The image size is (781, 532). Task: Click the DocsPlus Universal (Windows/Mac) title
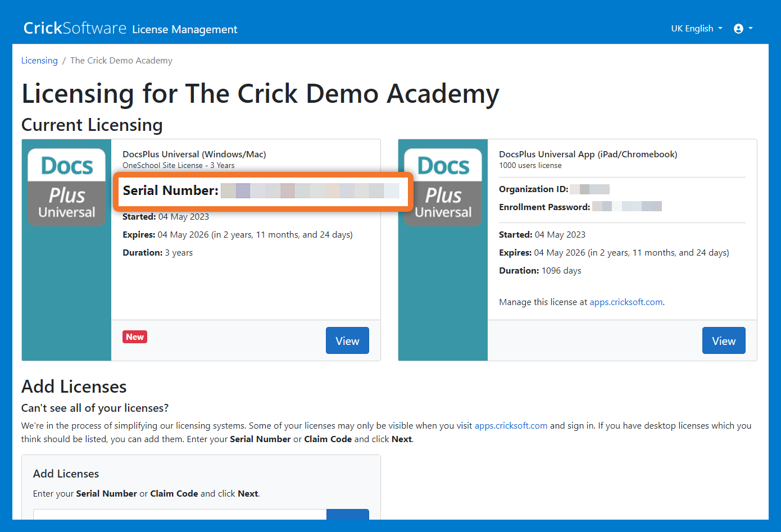[194, 154]
